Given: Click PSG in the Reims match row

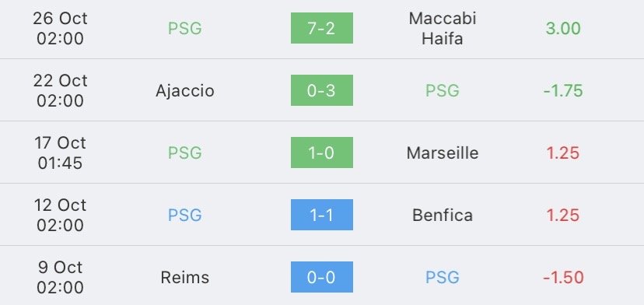Looking at the screenshot, I should click(x=443, y=278).
